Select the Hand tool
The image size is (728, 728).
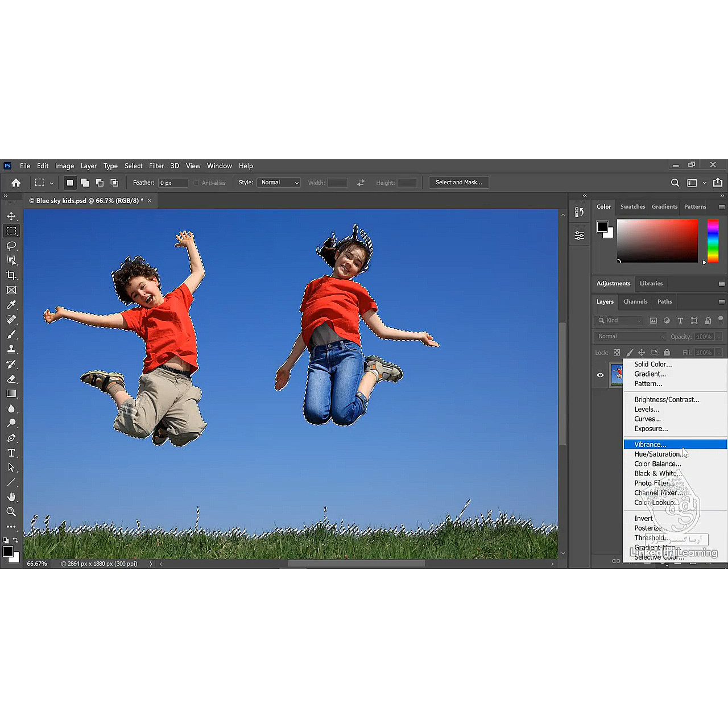(11, 497)
